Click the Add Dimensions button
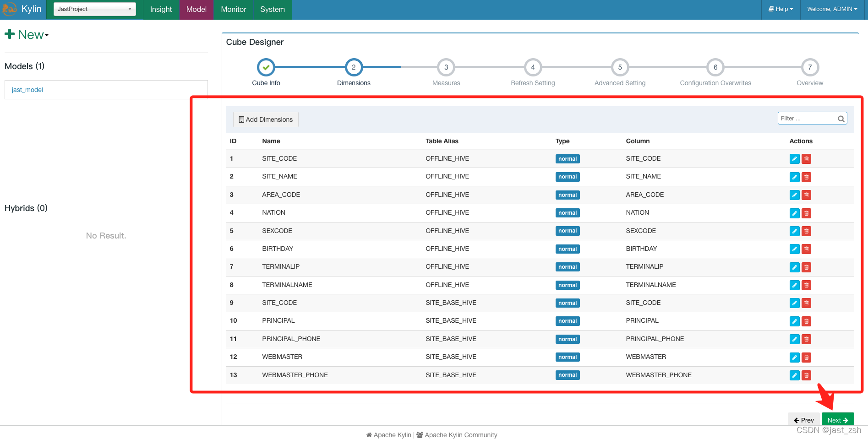 pos(266,119)
